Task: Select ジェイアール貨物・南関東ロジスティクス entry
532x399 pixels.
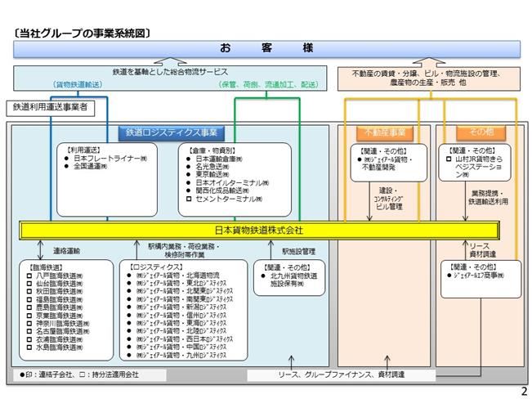Action: point(180,299)
